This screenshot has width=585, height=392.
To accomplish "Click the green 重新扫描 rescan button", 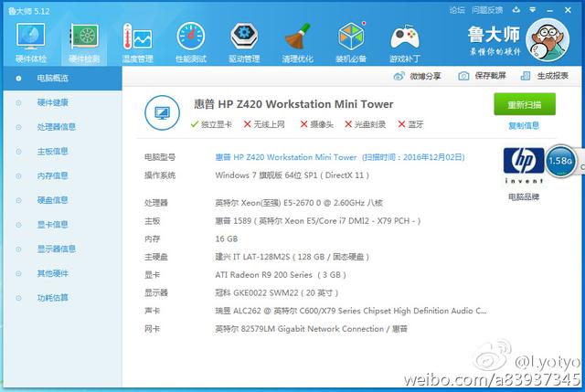I will pos(525,104).
